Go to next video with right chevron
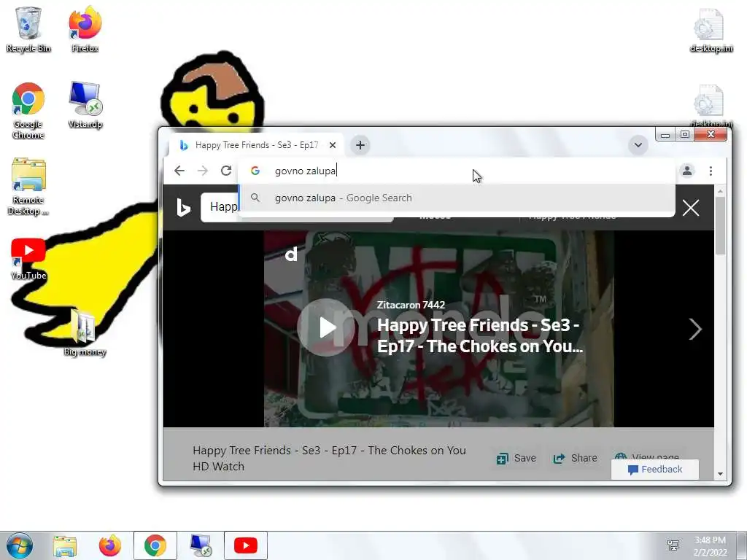Image resolution: width=747 pixels, height=560 pixels. (x=695, y=329)
